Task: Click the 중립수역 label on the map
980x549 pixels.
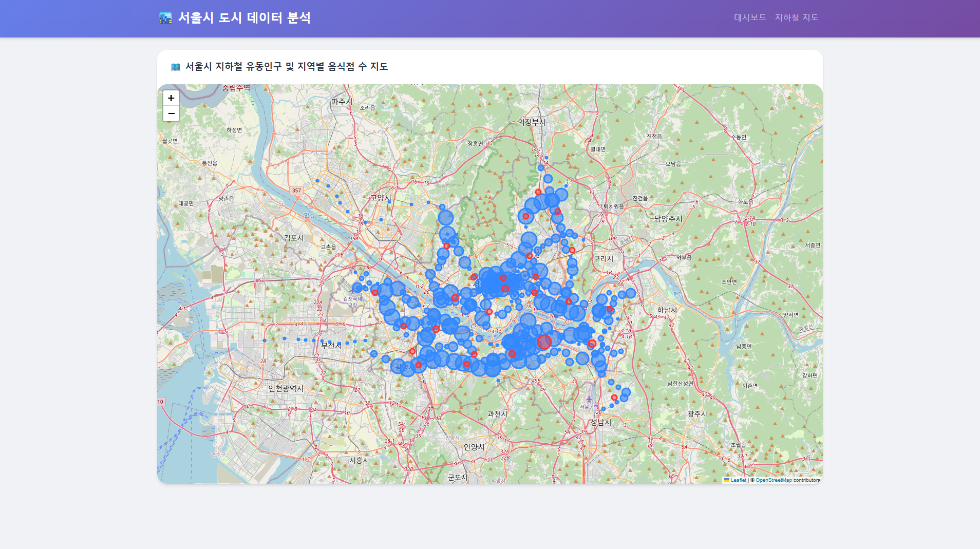Action: pyautogui.click(x=236, y=88)
